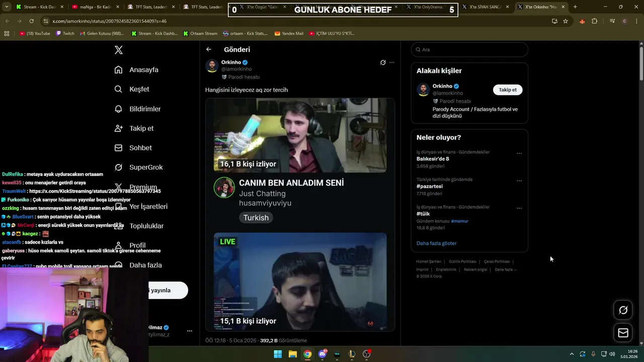The width and height of the screenshot is (644, 362).
Task: Open the Balıkesir'de 8 trend
Action: (433, 159)
